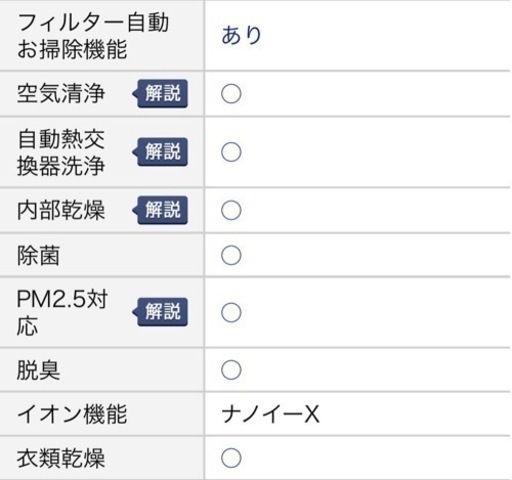Screen dimensions: 512x480
Task: Select the circle mark for 内部乾燥
Action: tap(231, 210)
